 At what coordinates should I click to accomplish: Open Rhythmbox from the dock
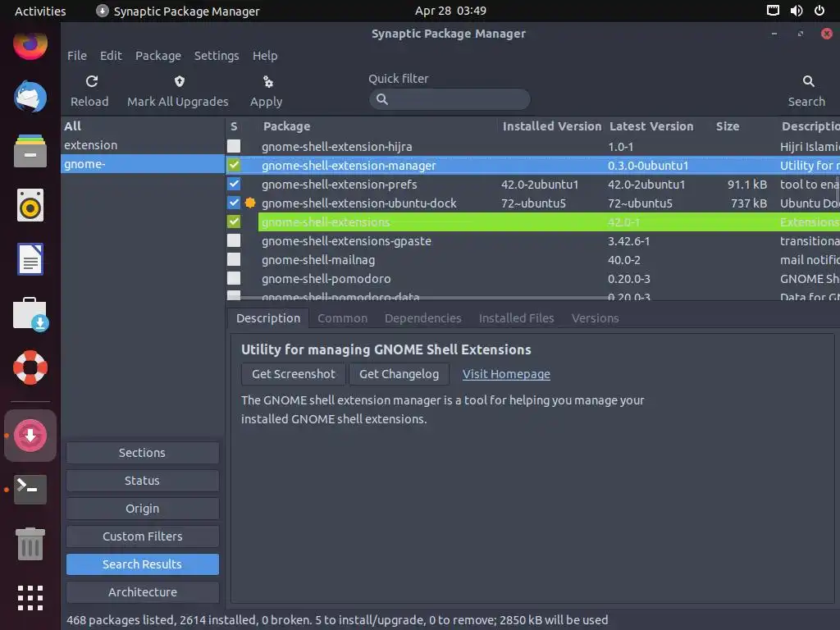coord(30,205)
